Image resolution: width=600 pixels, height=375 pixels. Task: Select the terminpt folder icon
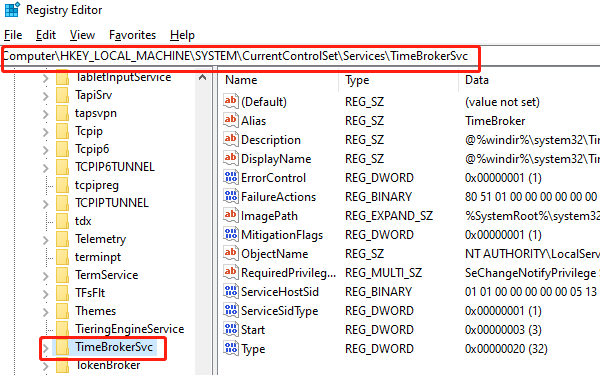click(x=62, y=257)
